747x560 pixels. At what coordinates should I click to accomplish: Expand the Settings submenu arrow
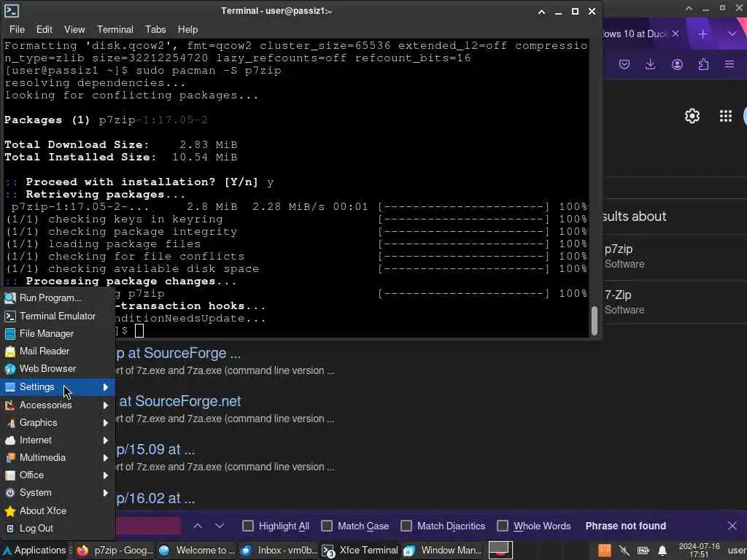106,387
